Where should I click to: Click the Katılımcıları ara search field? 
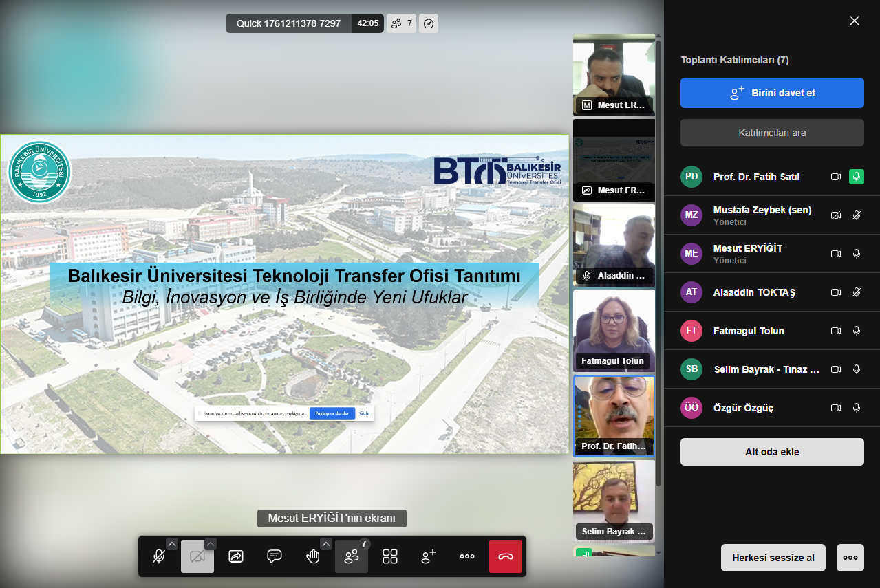pos(772,133)
